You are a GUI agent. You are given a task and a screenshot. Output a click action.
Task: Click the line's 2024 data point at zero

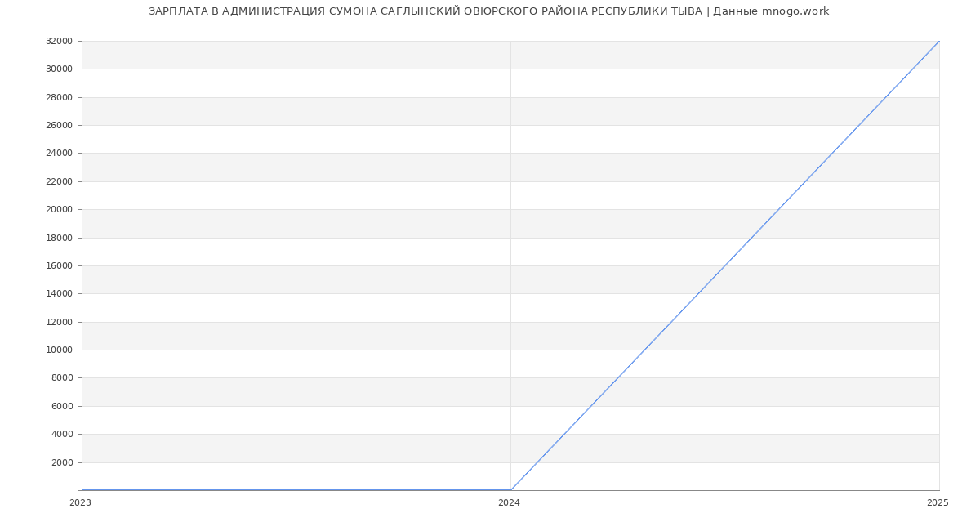(x=510, y=490)
